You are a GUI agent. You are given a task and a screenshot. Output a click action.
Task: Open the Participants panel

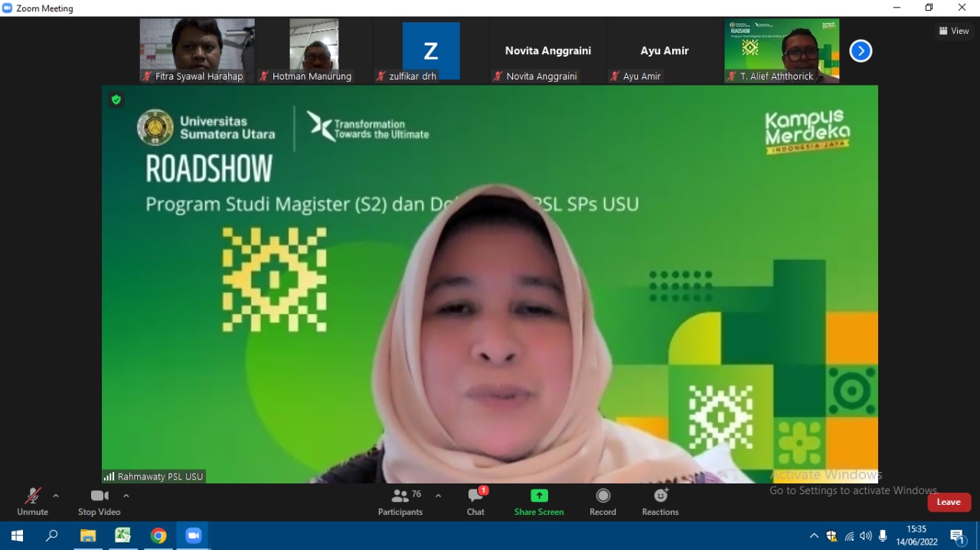pos(400,502)
